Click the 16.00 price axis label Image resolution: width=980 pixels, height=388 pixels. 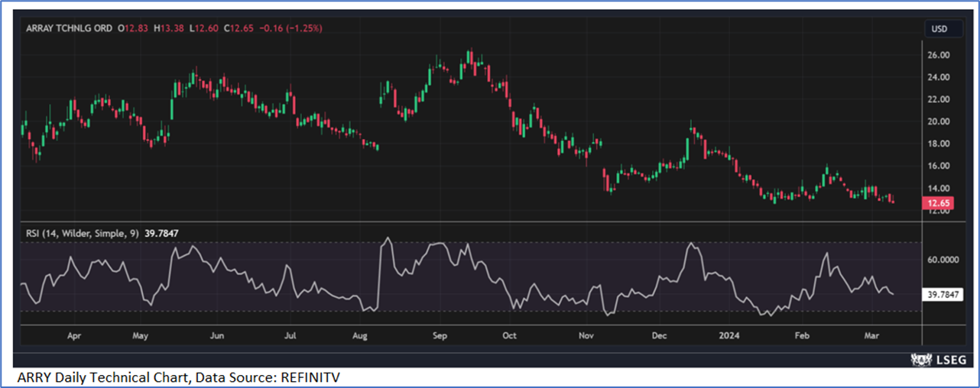click(937, 166)
